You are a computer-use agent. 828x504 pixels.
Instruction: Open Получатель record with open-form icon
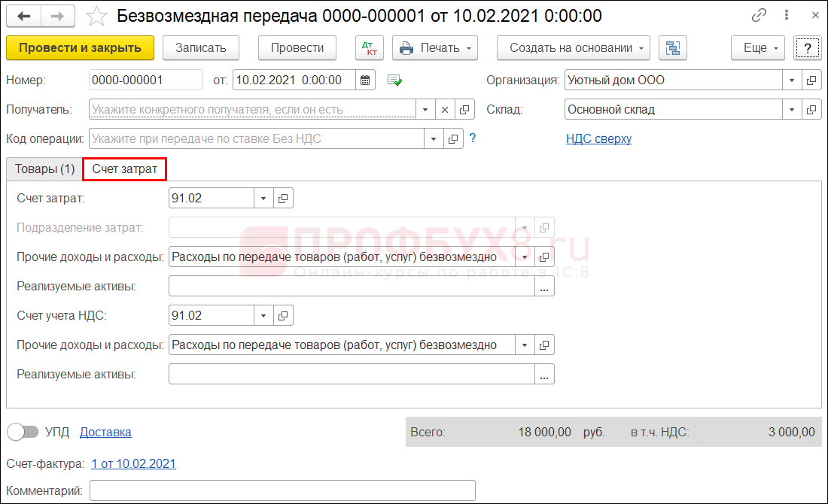click(464, 110)
